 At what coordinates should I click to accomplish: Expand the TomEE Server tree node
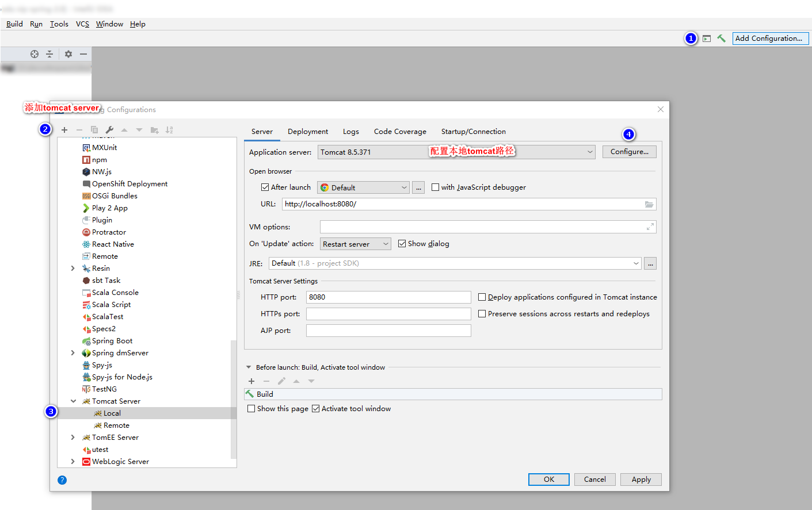click(73, 438)
